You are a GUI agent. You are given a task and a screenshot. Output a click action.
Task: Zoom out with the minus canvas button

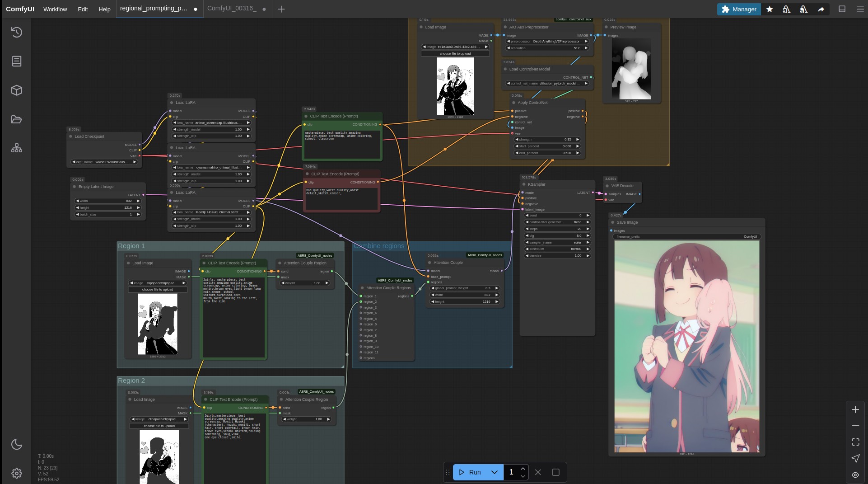pyautogui.click(x=855, y=426)
